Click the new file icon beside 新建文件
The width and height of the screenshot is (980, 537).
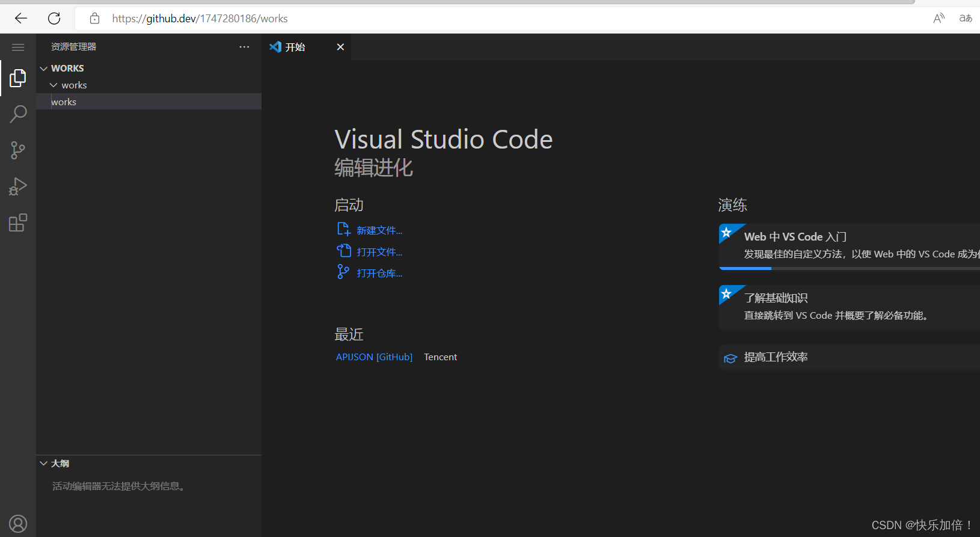coord(343,229)
